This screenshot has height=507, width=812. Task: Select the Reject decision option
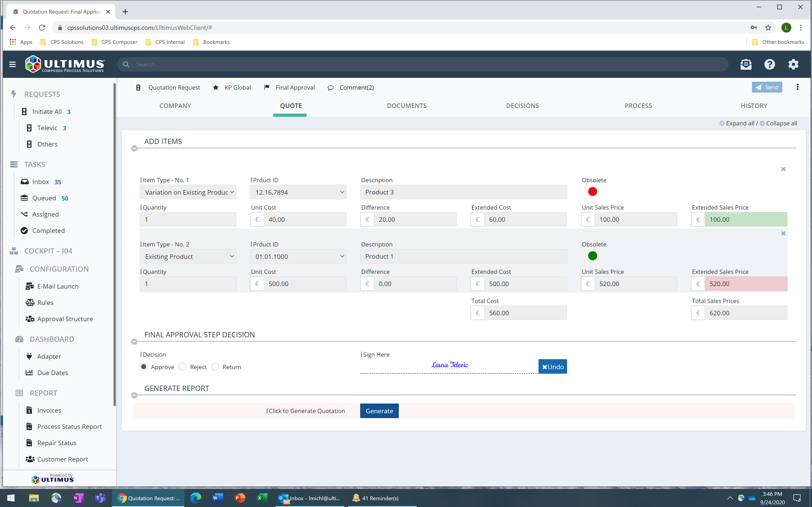[183, 367]
